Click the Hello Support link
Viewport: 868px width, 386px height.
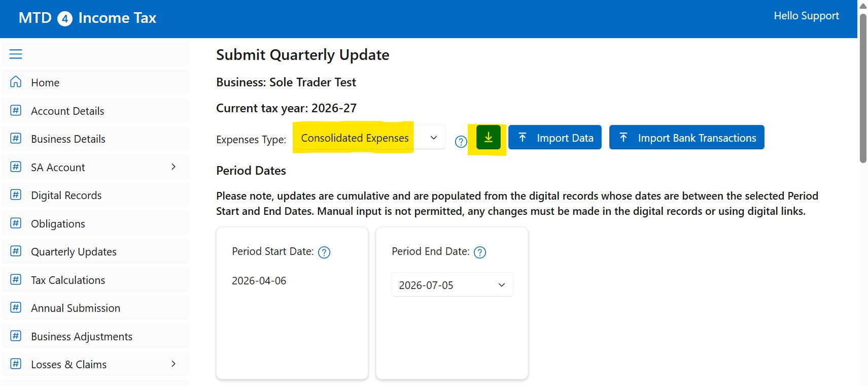[806, 16]
